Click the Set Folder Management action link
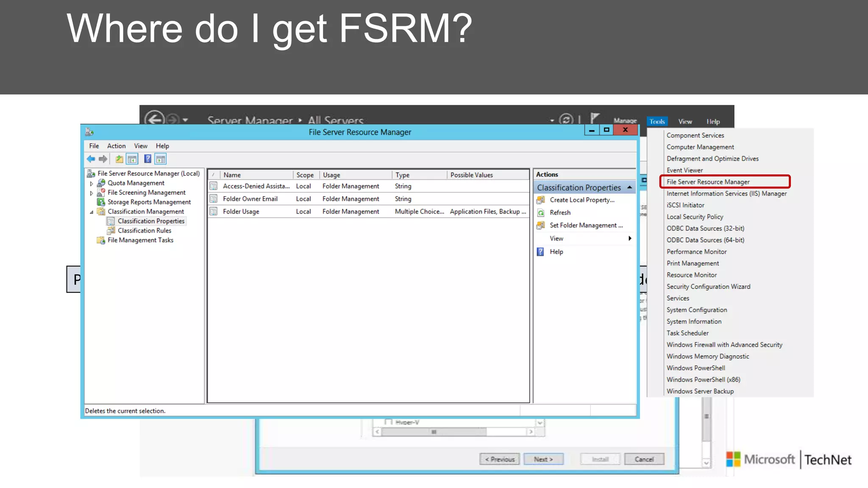This screenshot has height=488, width=868. pyautogui.click(x=586, y=225)
